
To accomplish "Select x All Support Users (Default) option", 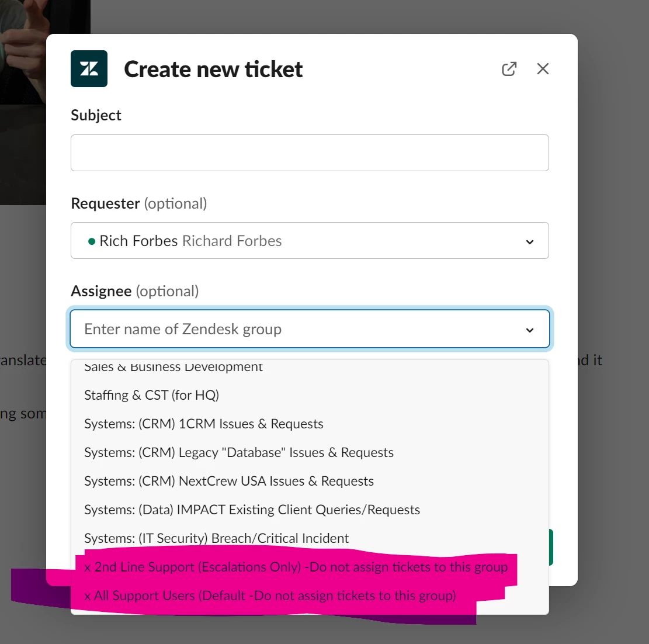I will (x=310, y=595).
